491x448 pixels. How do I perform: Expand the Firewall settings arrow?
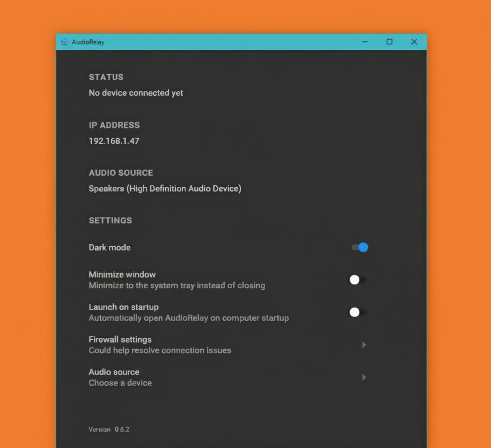pyautogui.click(x=364, y=345)
